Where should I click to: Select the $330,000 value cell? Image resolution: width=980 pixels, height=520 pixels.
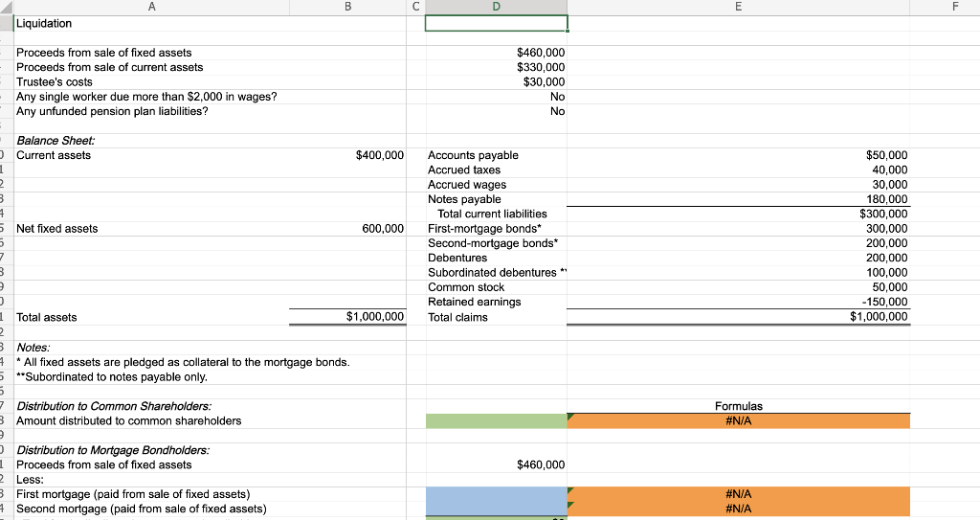tap(541, 67)
